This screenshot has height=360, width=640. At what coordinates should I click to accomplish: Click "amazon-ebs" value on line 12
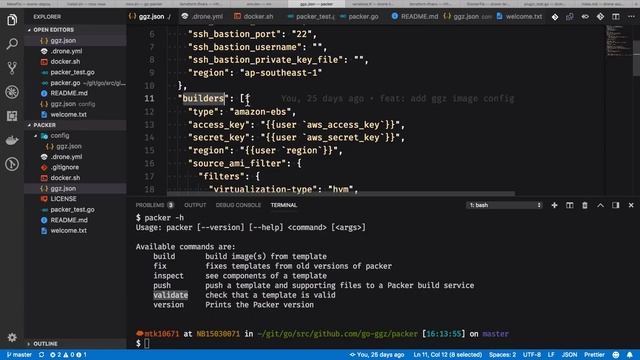tap(261, 111)
